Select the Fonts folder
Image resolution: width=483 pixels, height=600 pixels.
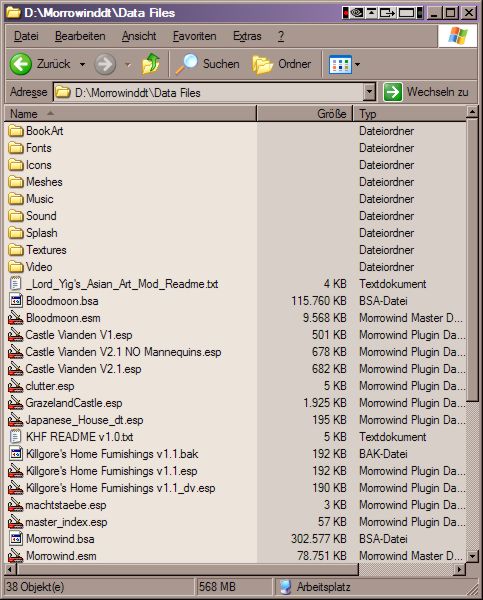pos(38,148)
